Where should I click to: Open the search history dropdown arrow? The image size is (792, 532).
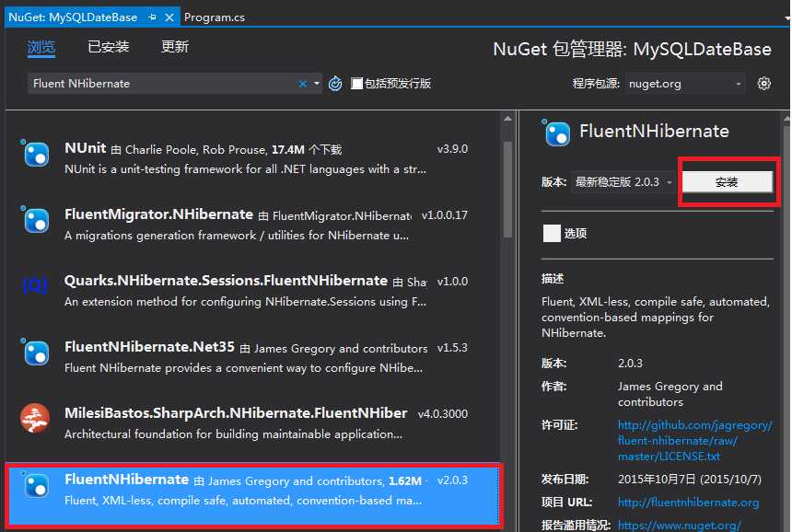(317, 83)
